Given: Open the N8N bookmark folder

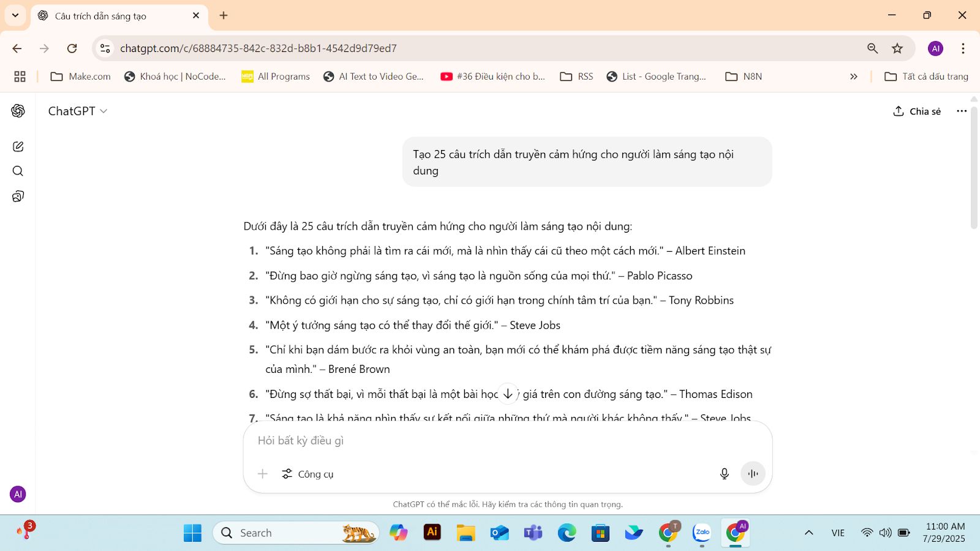Looking at the screenshot, I should pos(744,77).
